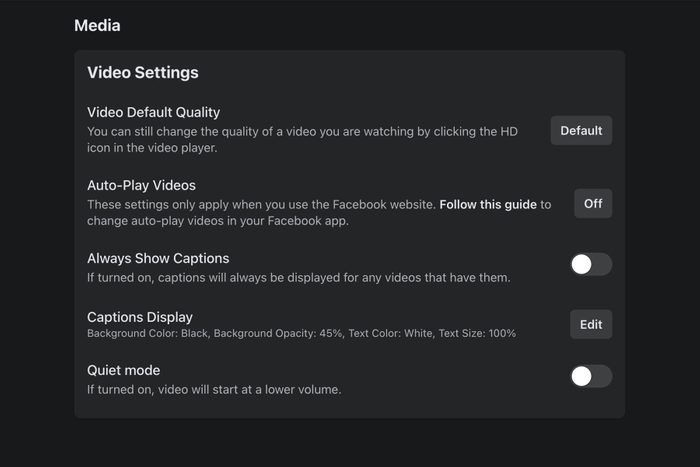Click the Always Show Captions label

point(158,258)
